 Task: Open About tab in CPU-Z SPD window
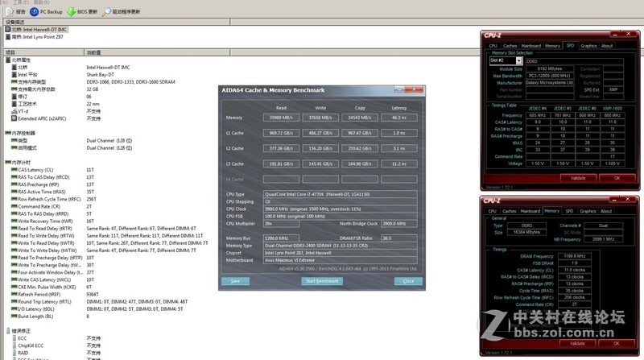coord(607,46)
